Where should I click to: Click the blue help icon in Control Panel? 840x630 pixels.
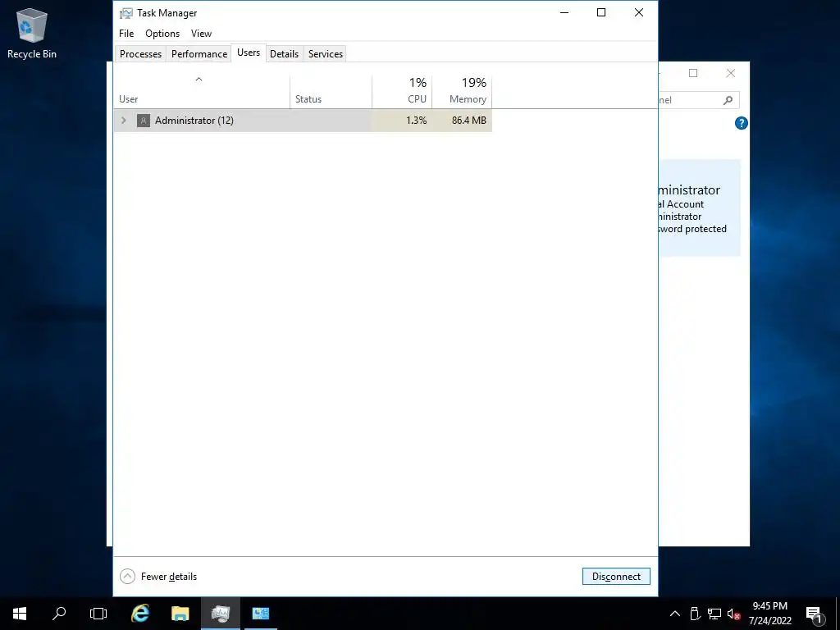(741, 123)
